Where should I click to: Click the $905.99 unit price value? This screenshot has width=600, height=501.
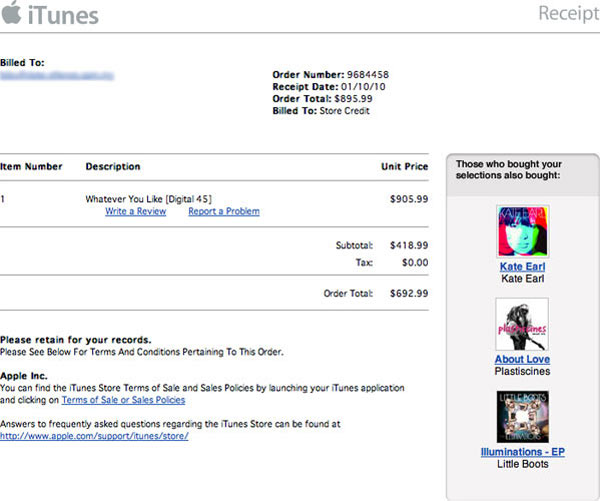pos(408,198)
